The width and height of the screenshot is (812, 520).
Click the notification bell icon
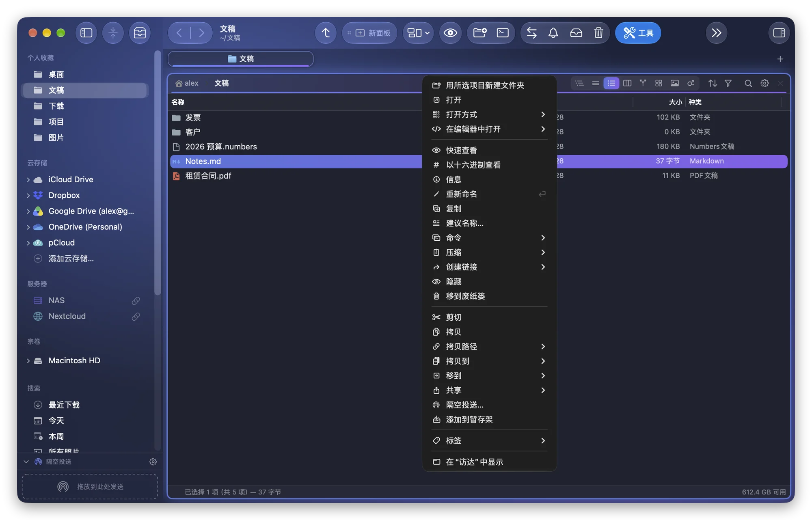pyautogui.click(x=553, y=33)
